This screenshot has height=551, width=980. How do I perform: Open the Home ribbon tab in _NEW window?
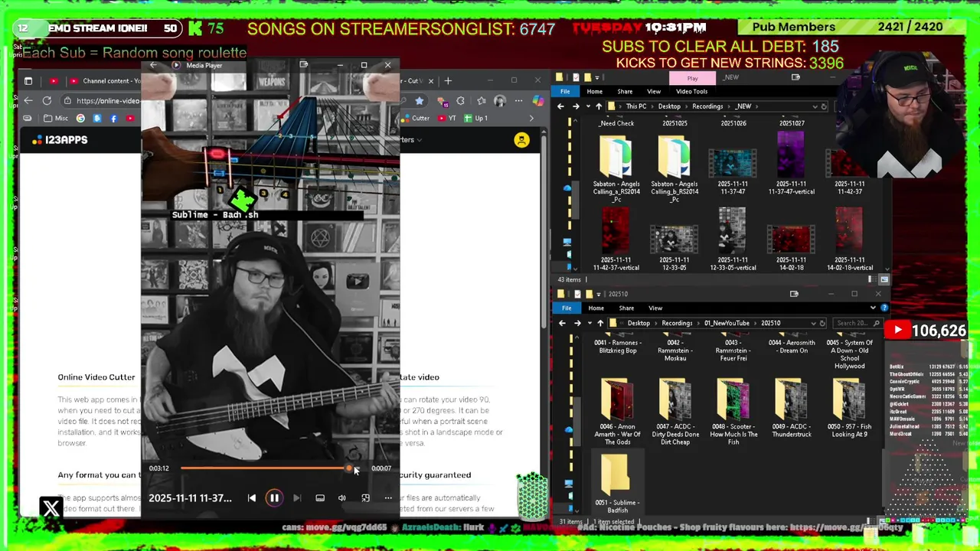(595, 91)
